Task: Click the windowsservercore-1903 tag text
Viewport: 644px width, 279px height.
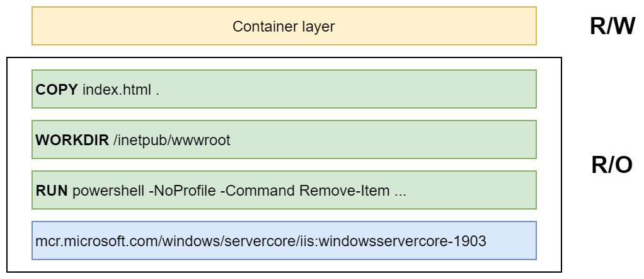Action: pyautogui.click(x=403, y=241)
